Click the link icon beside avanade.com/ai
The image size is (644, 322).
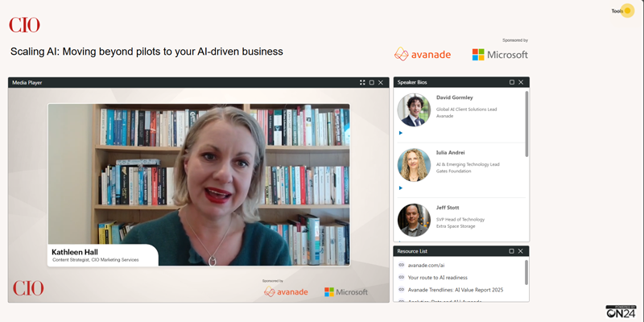(401, 265)
